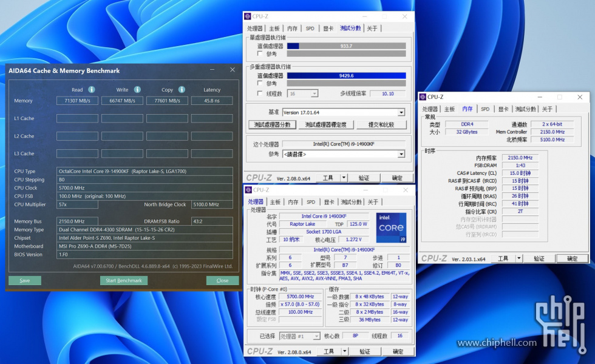Click the 大小 value 32 GBytes

point(467,132)
